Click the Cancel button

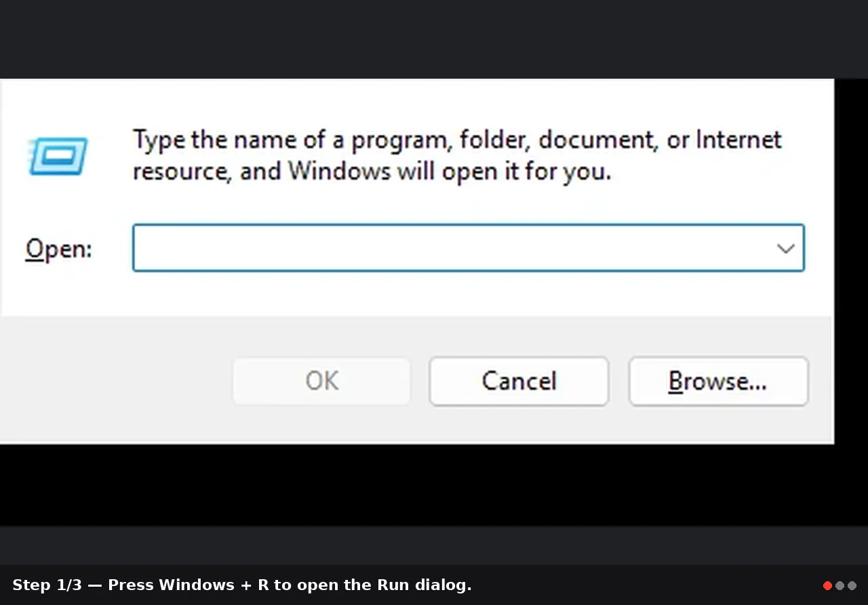[519, 381]
